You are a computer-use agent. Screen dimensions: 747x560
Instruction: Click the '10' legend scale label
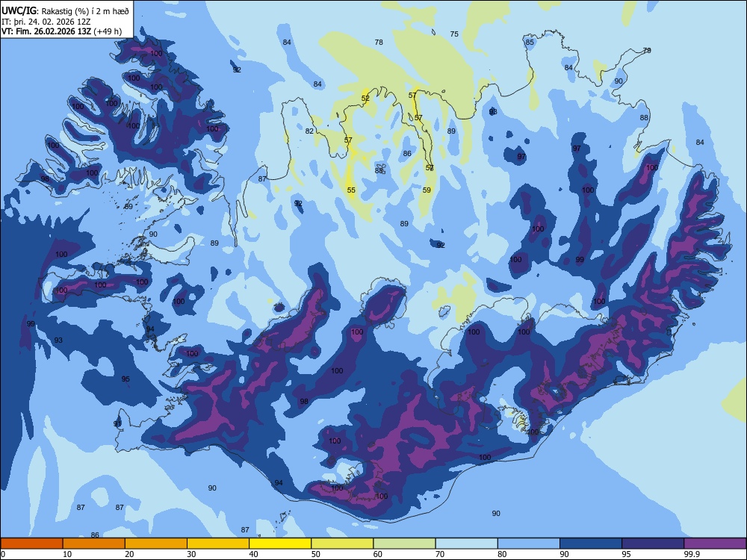coord(67,554)
